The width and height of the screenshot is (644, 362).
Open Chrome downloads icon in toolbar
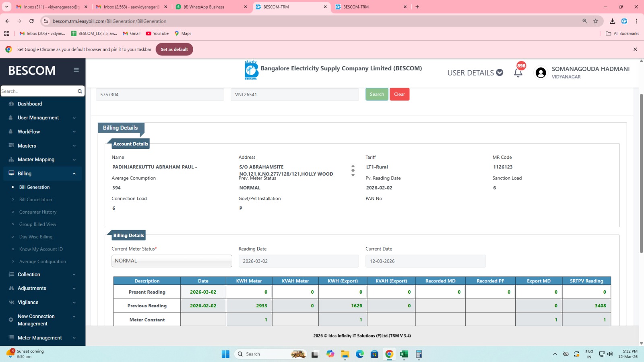(x=612, y=21)
